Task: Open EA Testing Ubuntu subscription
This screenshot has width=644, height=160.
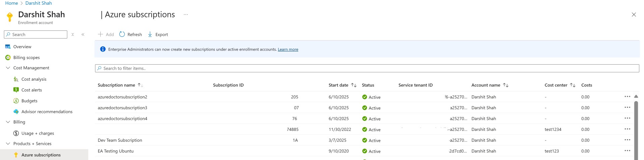Action: click(115, 151)
